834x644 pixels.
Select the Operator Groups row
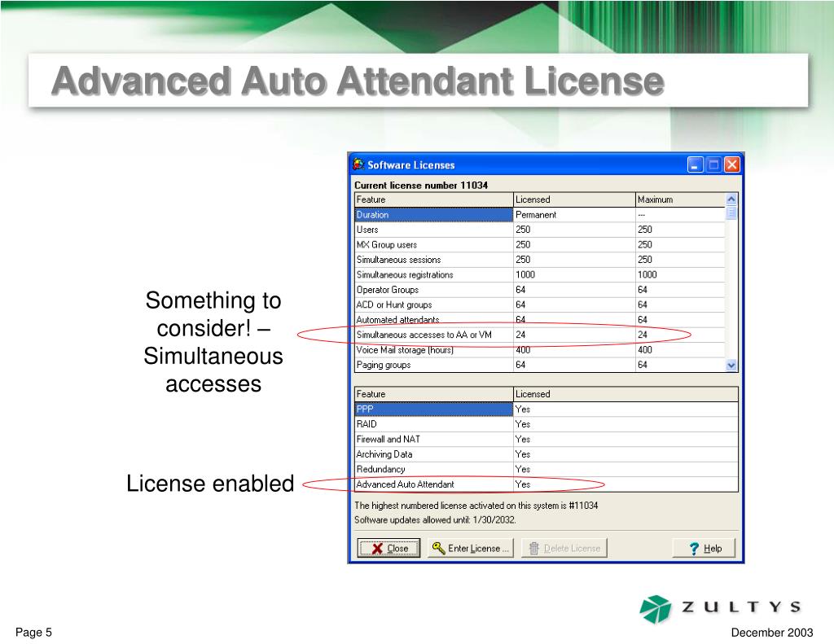[539, 290]
